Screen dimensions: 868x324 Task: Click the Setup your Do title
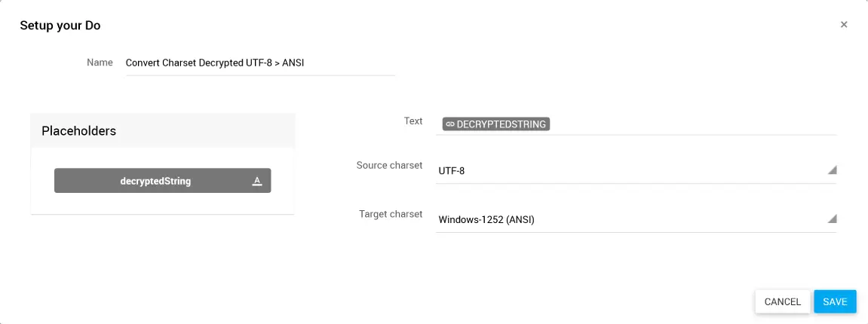(x=60, y=26)
